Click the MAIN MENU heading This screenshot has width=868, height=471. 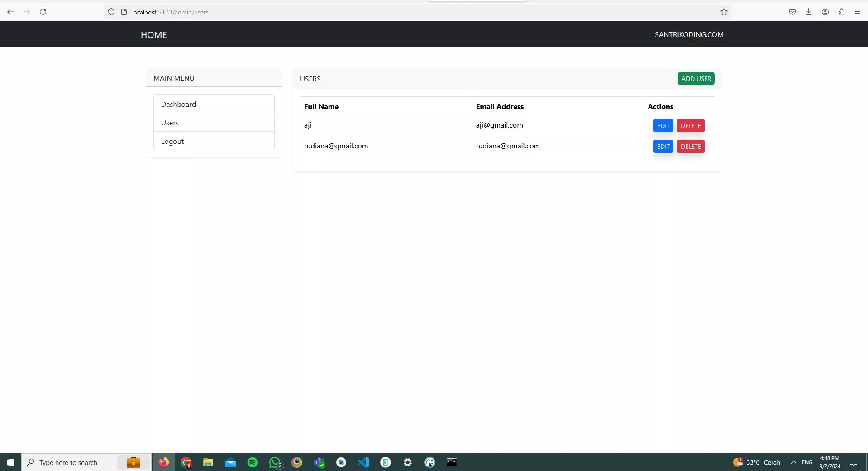pyautogui.click(x=174, y=78)
